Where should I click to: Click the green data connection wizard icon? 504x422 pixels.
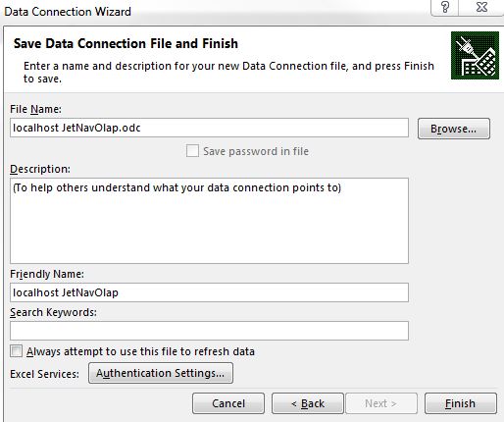pos(475,55)
